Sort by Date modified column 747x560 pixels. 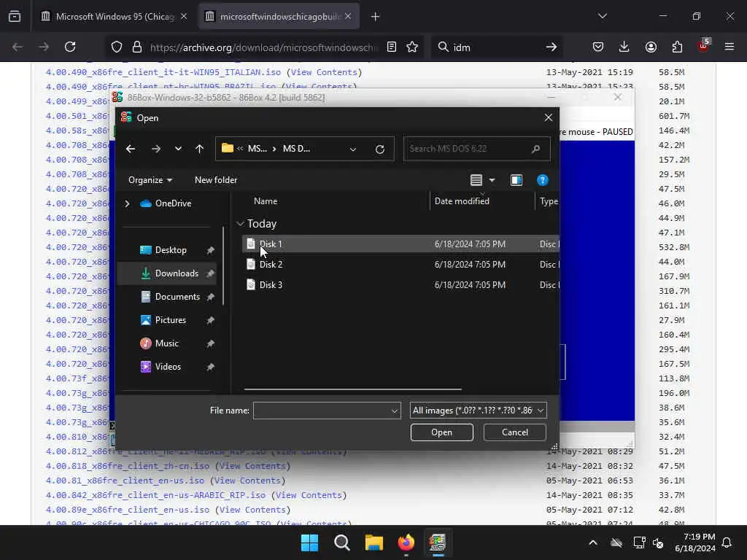click(x=462, y=201)
